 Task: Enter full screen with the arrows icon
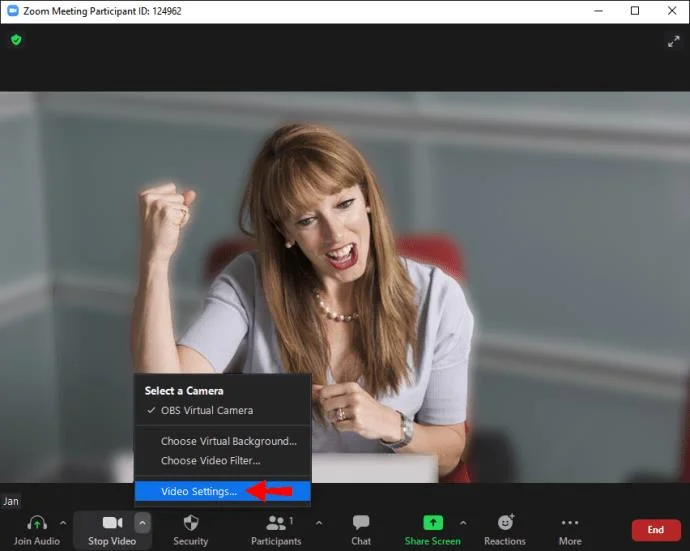tap(673, 42)
